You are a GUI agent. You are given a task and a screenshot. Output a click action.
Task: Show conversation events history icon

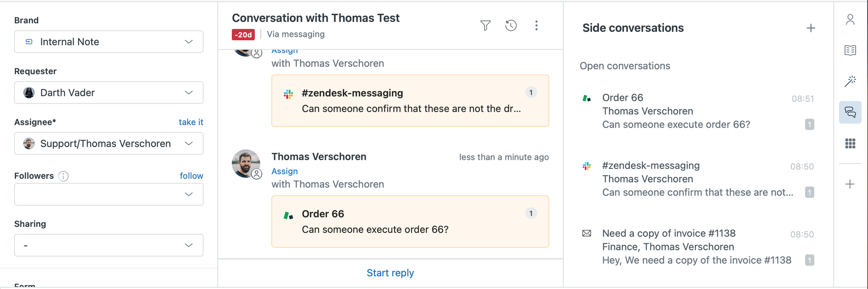pos(511,26)
